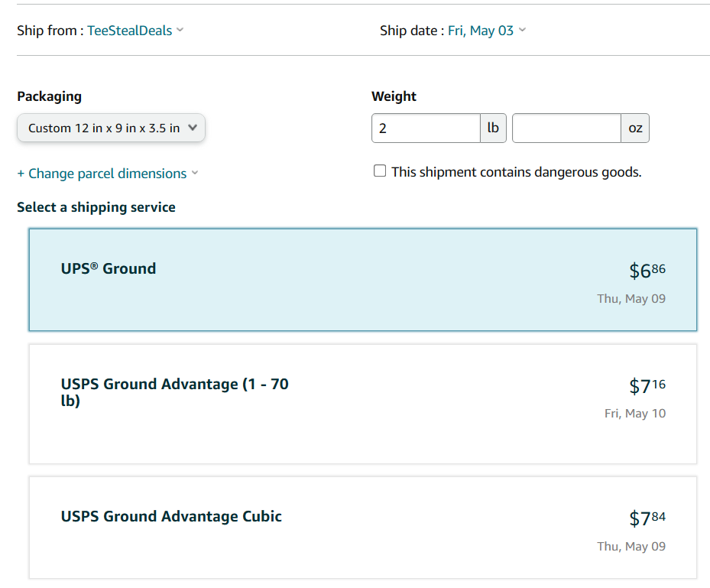Check the dangerous goods checkbox
The height and width of the screenshot is (588, 710).
pos(380,171)
